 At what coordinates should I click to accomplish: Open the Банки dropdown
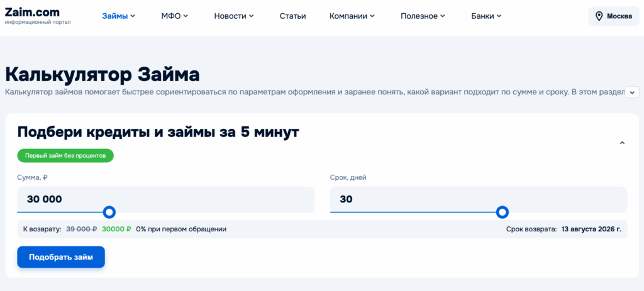click(486, 16)
